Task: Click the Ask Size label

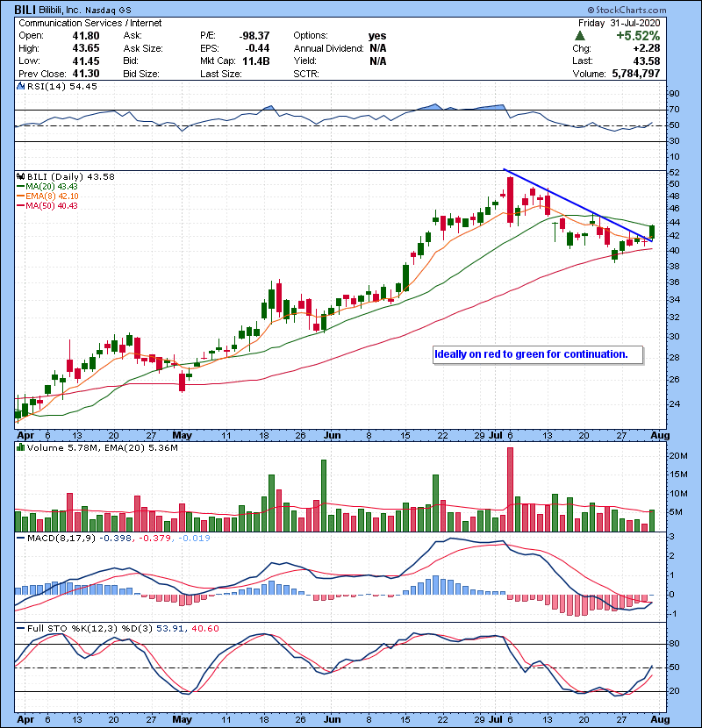Action: point(143,48)
